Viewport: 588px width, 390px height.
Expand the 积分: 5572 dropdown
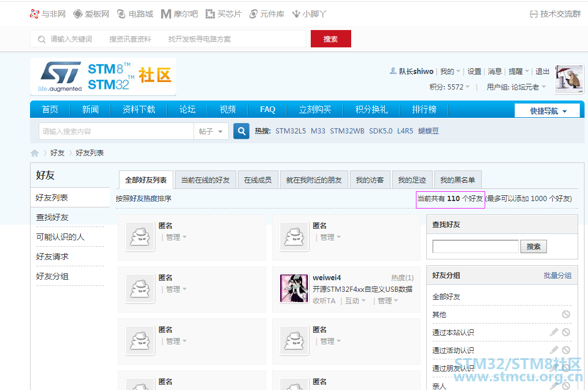[449, 87]
